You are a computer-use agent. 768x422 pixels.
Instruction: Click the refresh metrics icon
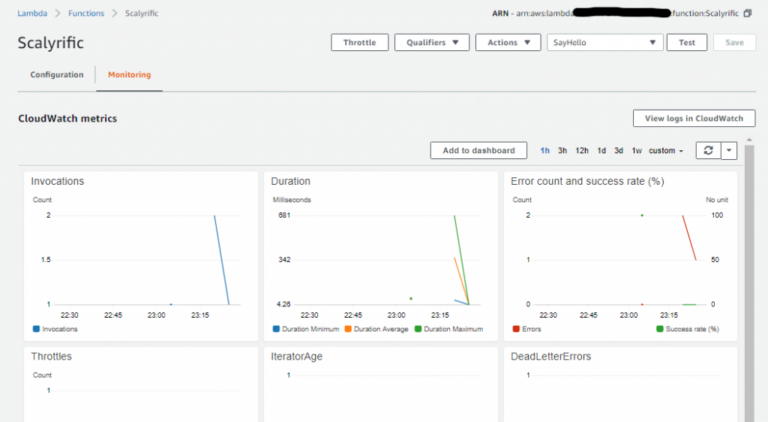coord(708,150)
